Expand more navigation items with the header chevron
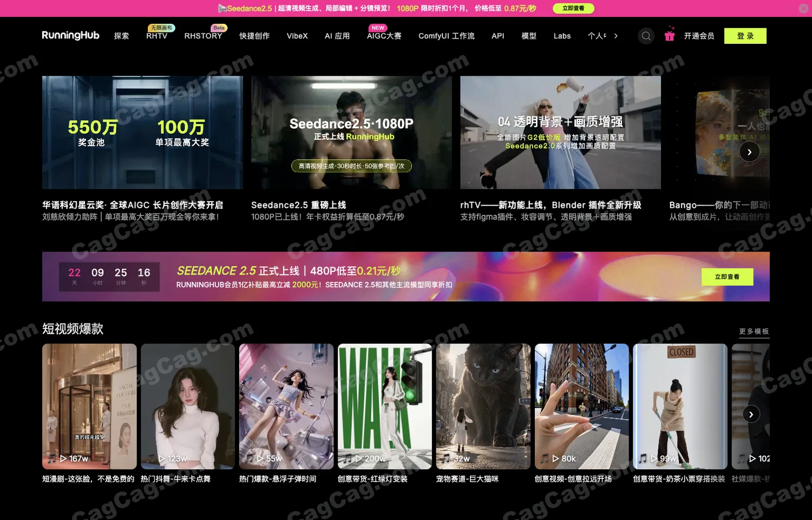Image resolution: width=812 pixels, height=520 pixels. [616, 36]
